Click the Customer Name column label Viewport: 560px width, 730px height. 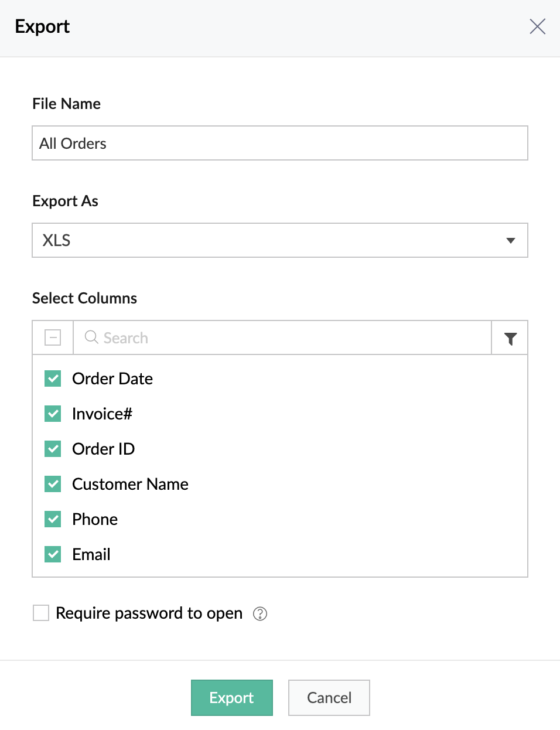(130, 484)
